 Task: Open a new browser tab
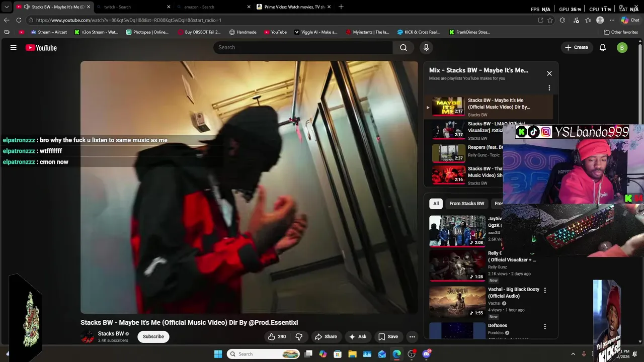[x=341, y=7]
